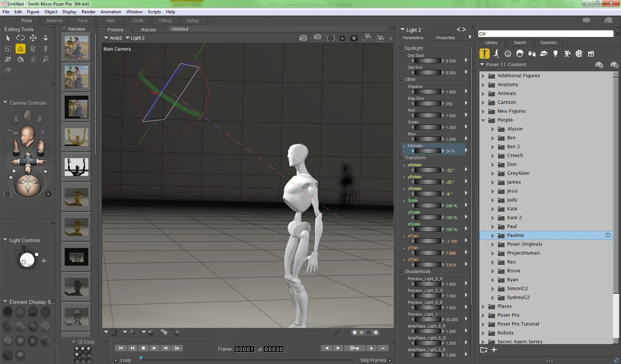Image resolution: width=621 pixels, height=364 pixels.
Task: Open the Animation menu
Action: coord(111,12)
